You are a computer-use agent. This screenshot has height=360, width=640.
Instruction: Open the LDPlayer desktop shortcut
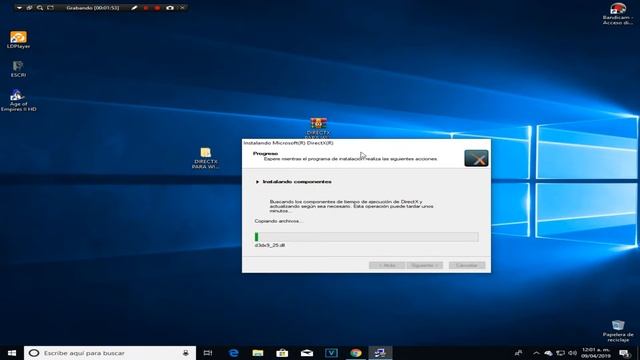(18, 40)
